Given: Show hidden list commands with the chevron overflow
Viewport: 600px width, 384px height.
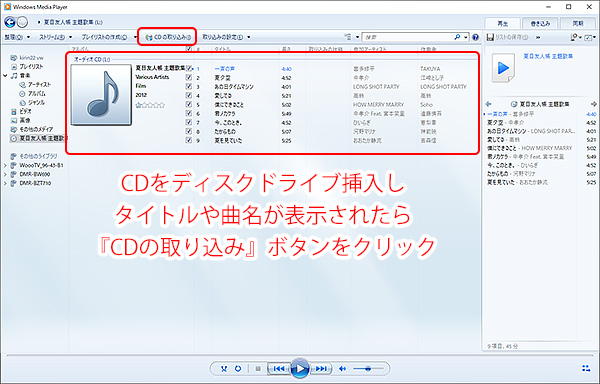Looking at the screenshot, I should (538, 37).
